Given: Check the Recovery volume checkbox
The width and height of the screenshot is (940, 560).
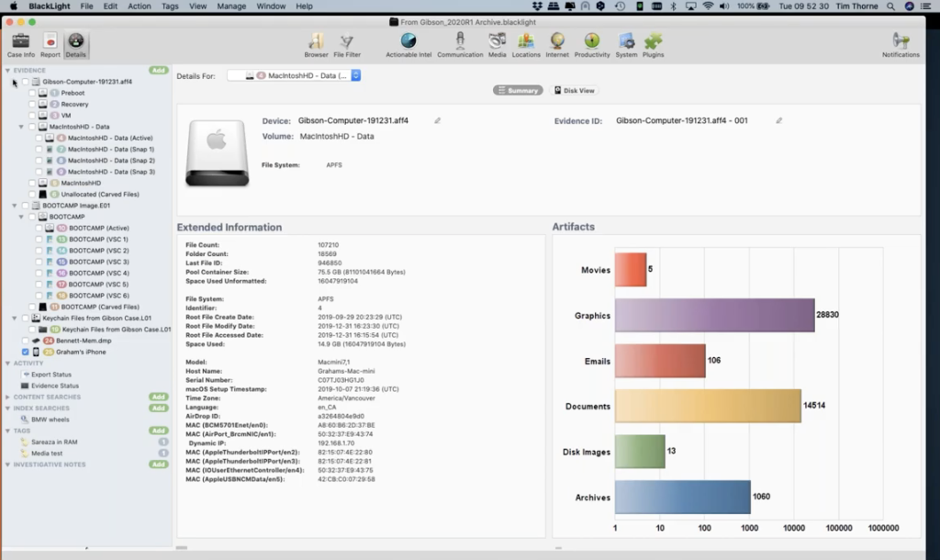Looking at the screenshot, I should coord(32,105).
